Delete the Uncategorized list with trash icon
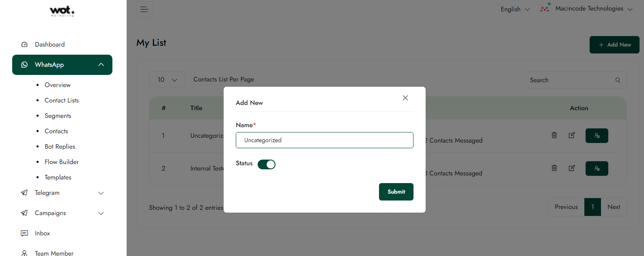 coord(554,135)
